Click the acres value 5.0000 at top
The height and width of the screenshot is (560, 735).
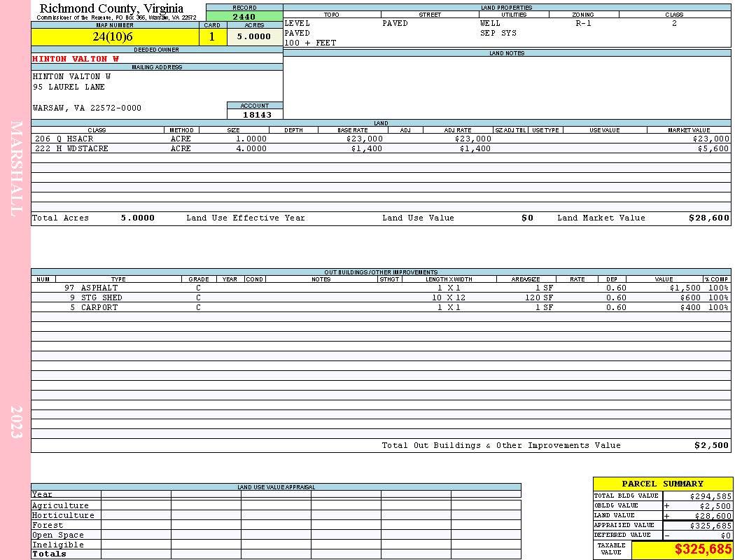click(254, 36)
